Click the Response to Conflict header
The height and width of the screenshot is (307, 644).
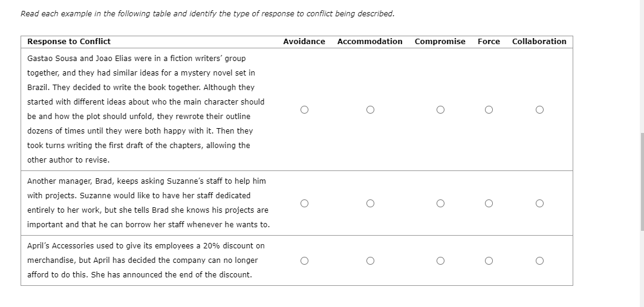click(68, 42)
